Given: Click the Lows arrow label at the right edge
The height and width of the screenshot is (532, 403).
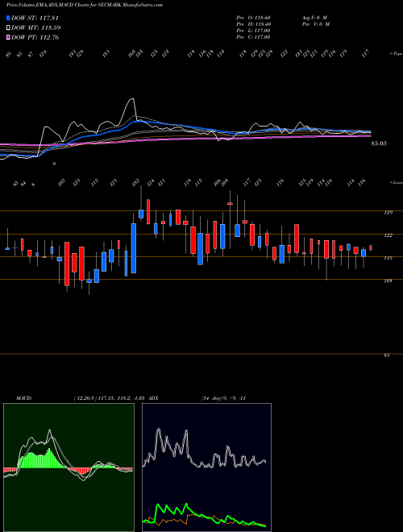Looking at the screenshot, I should pos(396,182).
